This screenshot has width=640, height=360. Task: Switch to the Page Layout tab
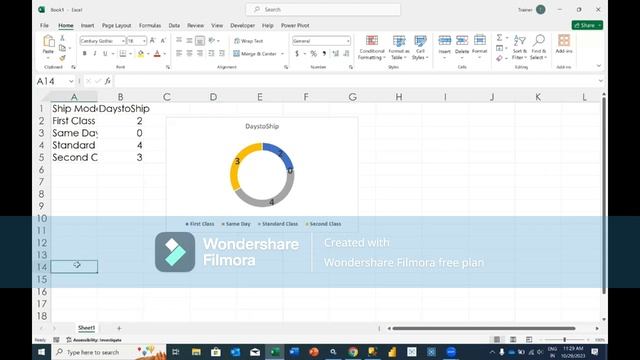pos(117,25)
